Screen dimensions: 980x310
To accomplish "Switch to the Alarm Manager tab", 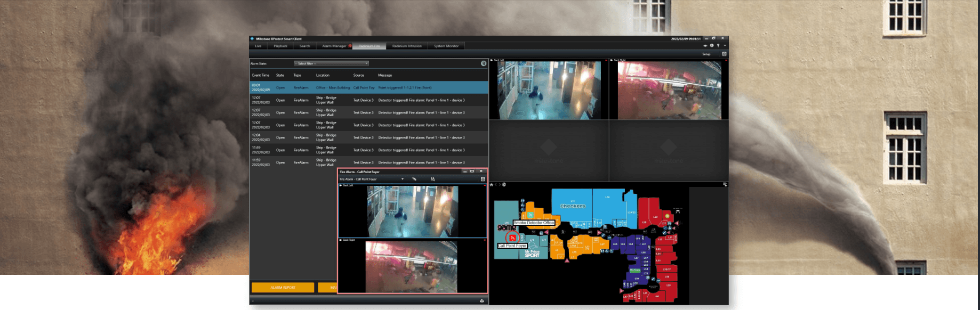I will [x=334, y=46].
